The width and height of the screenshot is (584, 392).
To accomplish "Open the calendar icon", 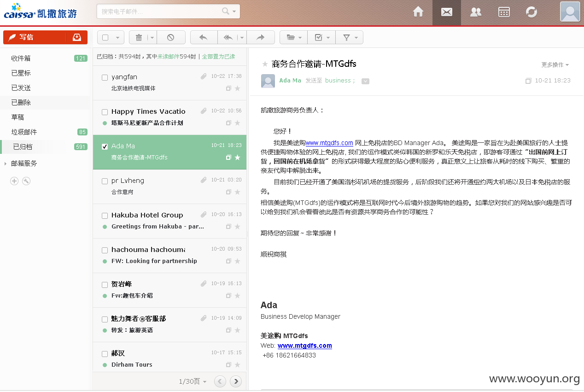I will [504, 12].
